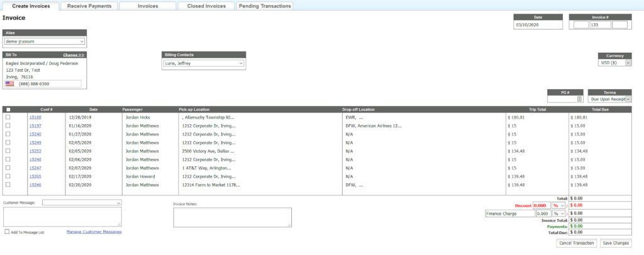Viewport: 644px width, 255px height.
Task: Switch to the Receive Payments tab
Action: (x=89, y=6)
